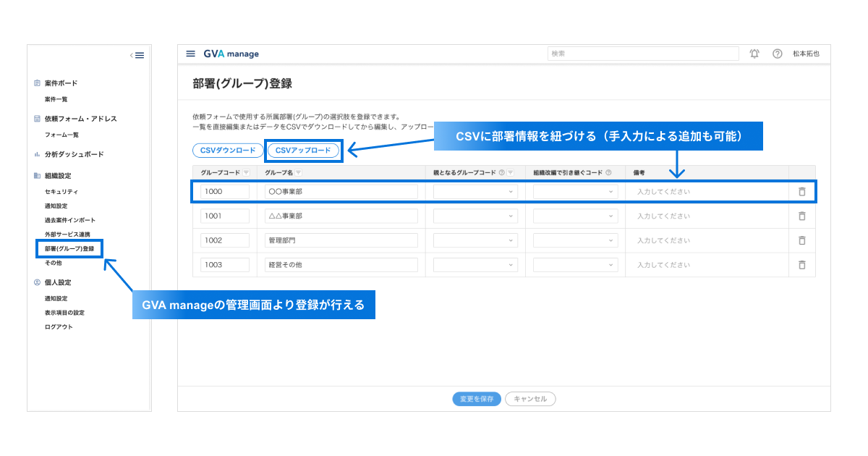Image resolution: width=868 pixels, height=456 pixels.
Task: Select 部署(グループ)登録 in the sidebar menu
Action: click(x=69, y=248)
